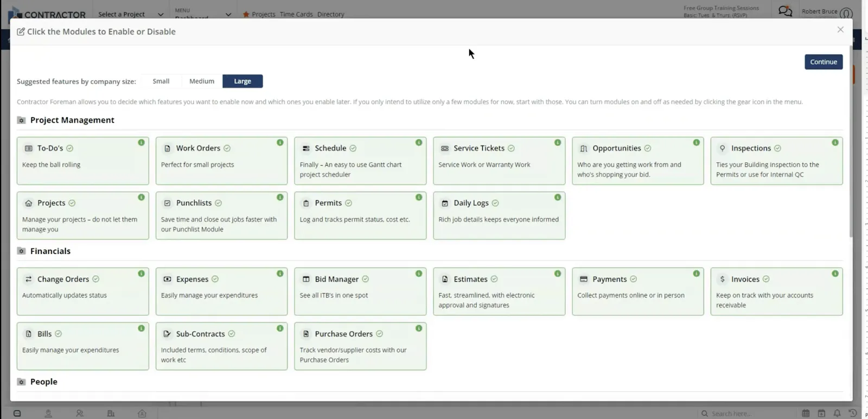Screen dimensions: 868x419
Task: Click the info icon on Sub-Contracts card
Action: (x=280, y=328)
